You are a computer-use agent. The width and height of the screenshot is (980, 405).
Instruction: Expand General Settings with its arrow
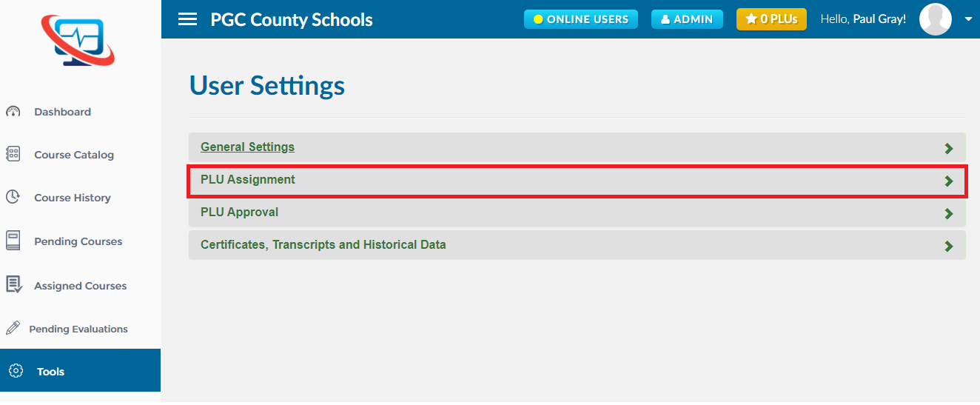pyautogui.click(x=949, y=149)
